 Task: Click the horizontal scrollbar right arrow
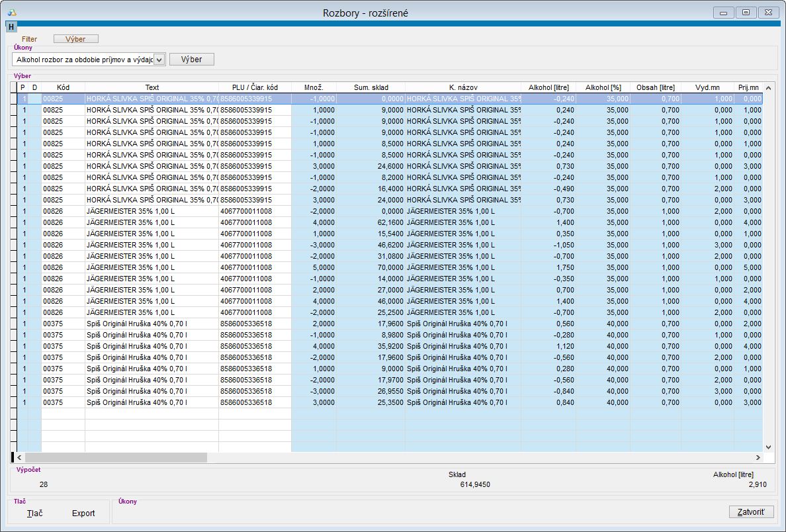coord(758,457)
